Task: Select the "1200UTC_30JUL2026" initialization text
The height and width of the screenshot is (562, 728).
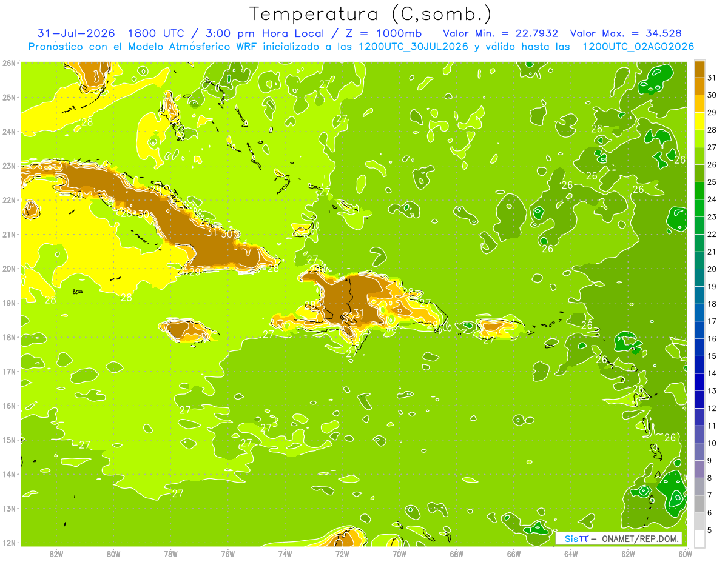Action: pyautogui.click(x=413, y=47)
